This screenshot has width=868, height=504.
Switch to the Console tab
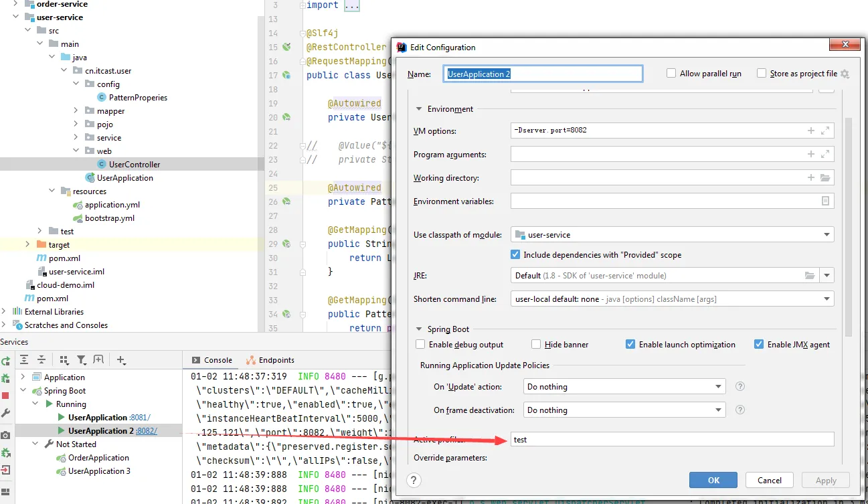tap(212, 359)
